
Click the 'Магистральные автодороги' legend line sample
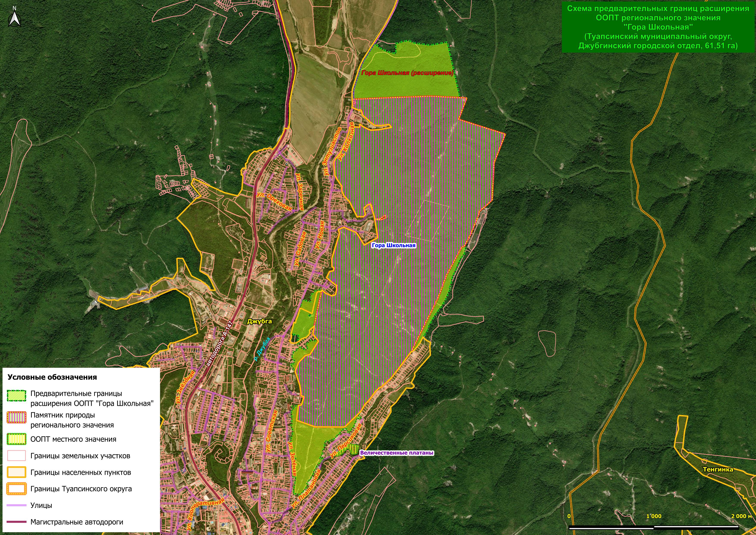tap(16, 522)
